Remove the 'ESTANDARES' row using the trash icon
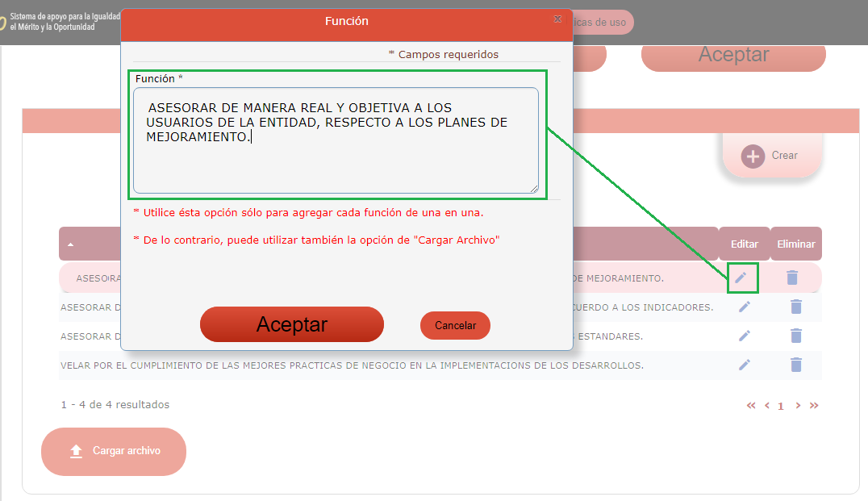This screenshot has width=868, height=501. (x=796, y=336)
